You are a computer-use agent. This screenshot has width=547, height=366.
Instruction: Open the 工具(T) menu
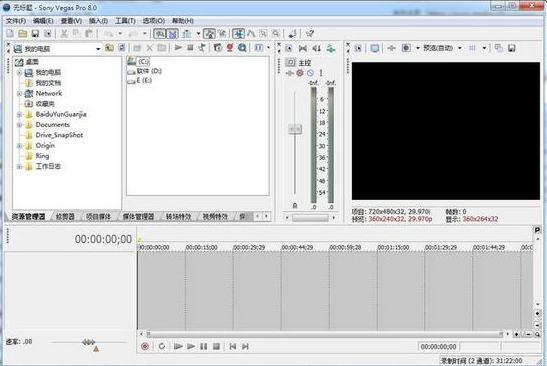click(125, 21)
